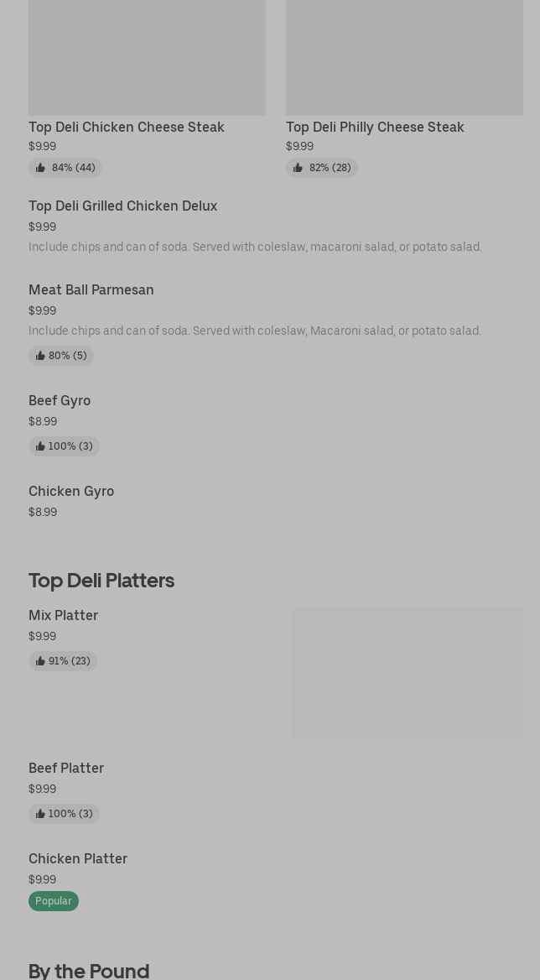Open the Mix Platter image

pos(408,673)
